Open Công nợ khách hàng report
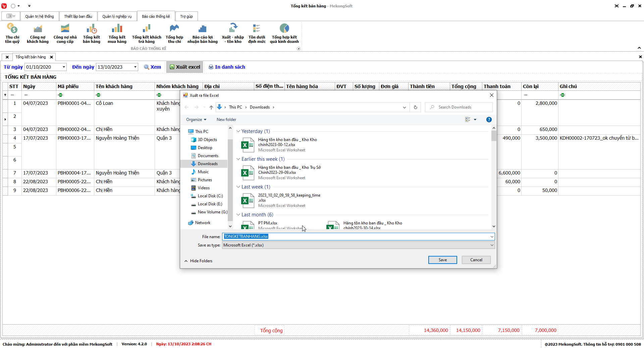The height and width of the screenshot is (348, 644). click(x=38, y=33)
